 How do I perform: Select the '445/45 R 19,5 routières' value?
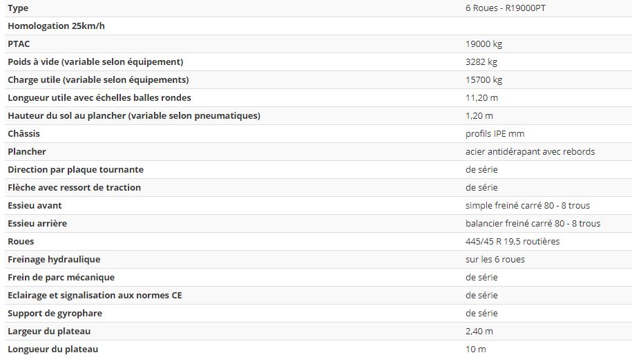pyautogui.click(x=513, y=242)
